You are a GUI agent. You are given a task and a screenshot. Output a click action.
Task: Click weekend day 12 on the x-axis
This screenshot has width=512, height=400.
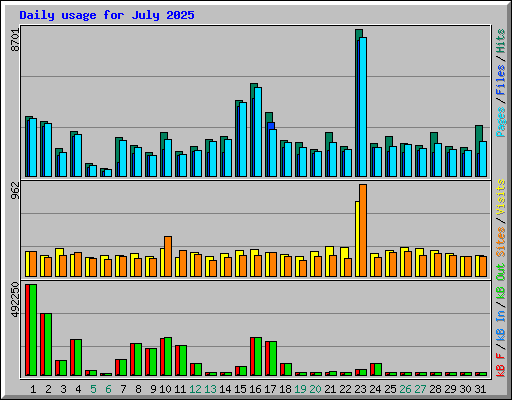click(195, 389)
